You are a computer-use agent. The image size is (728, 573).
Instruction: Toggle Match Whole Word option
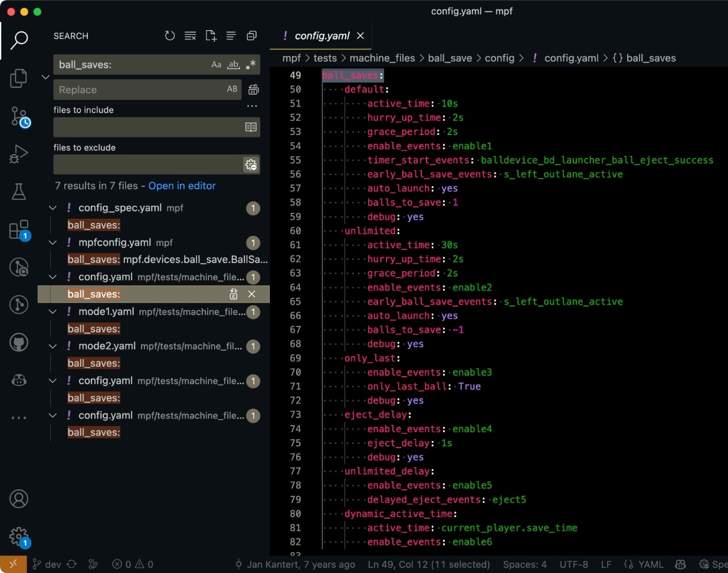click(234, 65)
